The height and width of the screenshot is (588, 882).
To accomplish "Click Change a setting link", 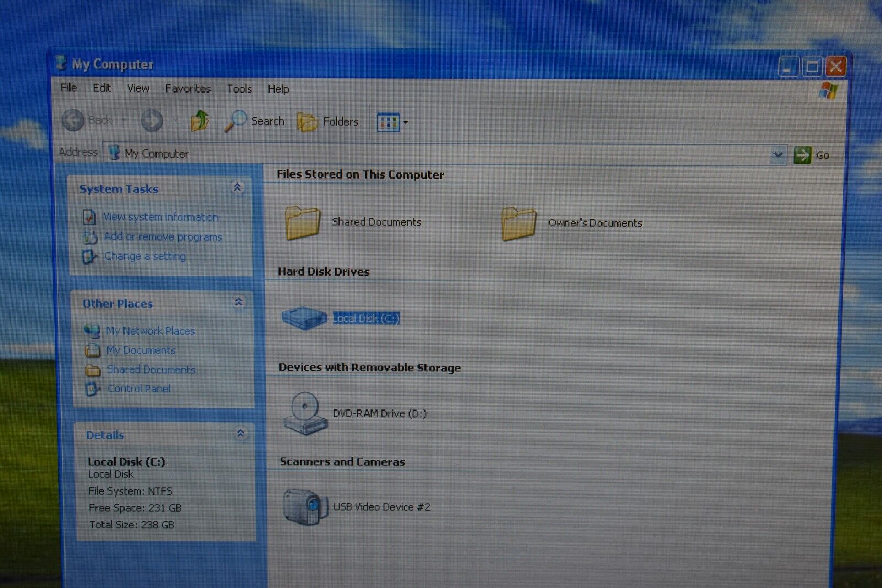I will [x=145, y=256].
